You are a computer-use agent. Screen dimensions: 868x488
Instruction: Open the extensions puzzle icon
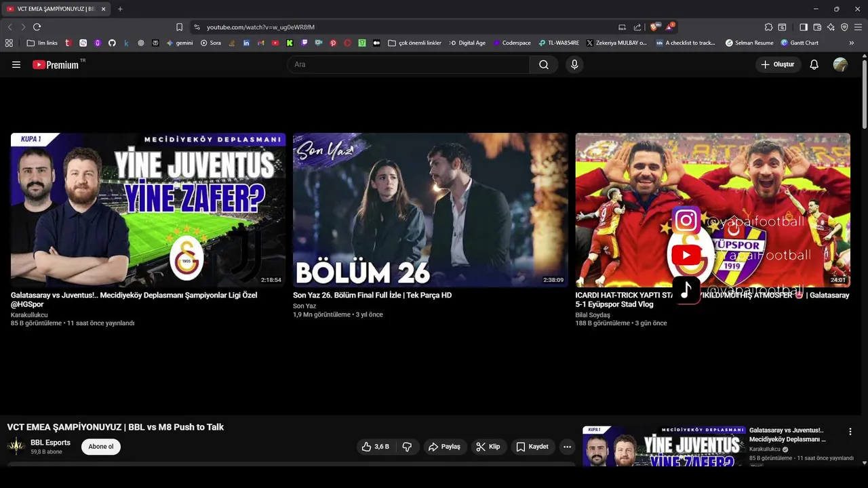pyautogui.click(x=768, y=27)
